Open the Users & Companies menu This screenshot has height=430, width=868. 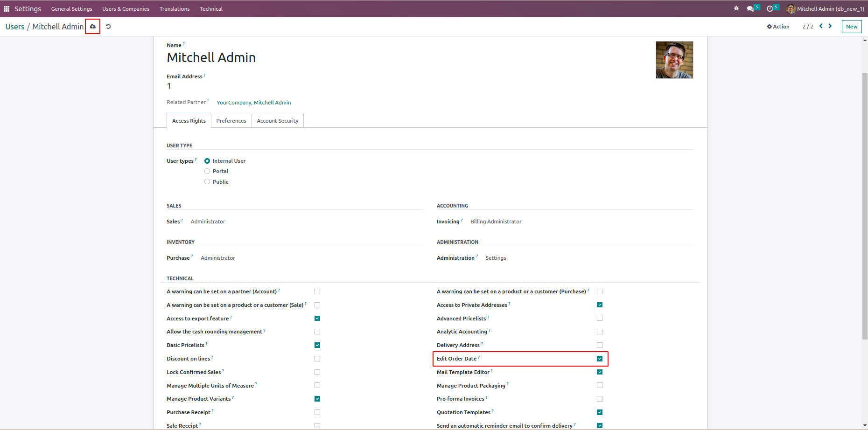(126, 9)
